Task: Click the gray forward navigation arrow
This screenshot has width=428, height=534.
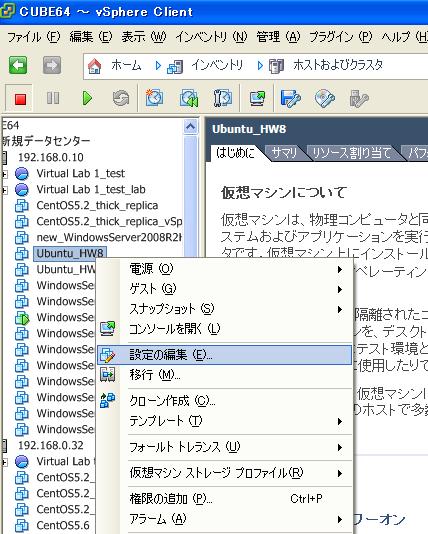Action: click(52, 65)
